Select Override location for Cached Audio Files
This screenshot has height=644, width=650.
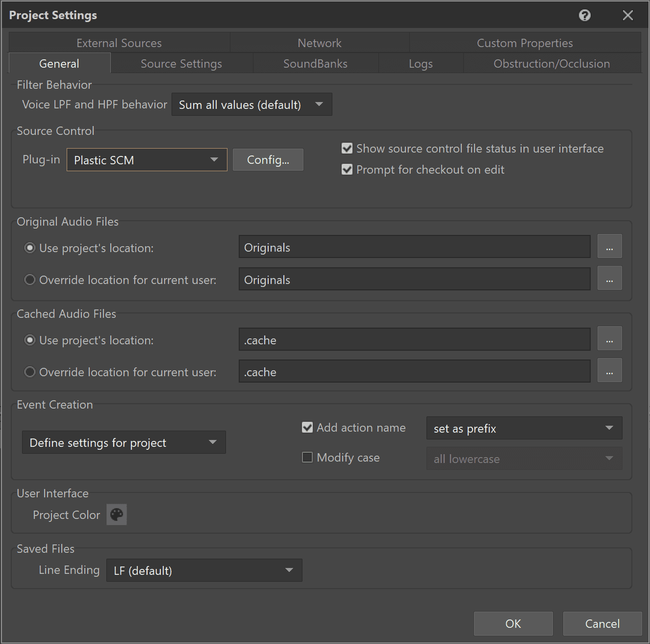(30, 372)
